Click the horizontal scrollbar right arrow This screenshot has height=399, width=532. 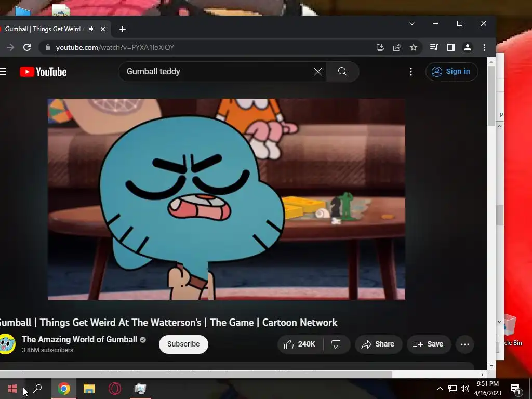(483, 375)
